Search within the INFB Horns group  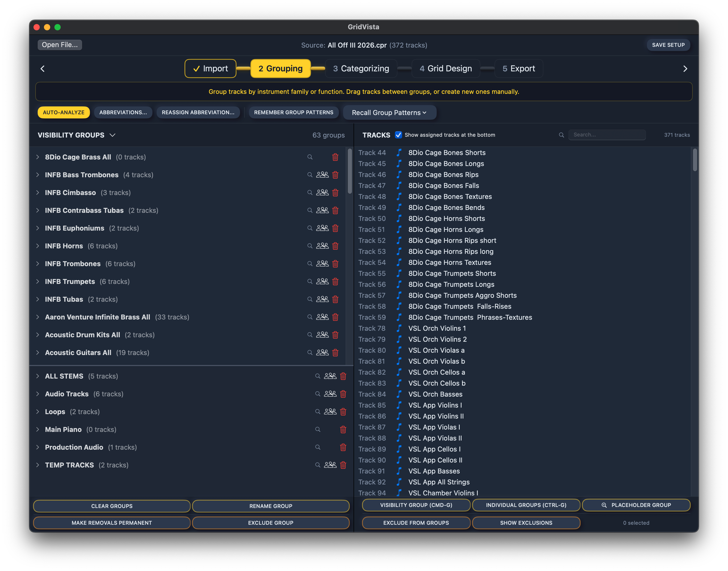click(310, 246)
